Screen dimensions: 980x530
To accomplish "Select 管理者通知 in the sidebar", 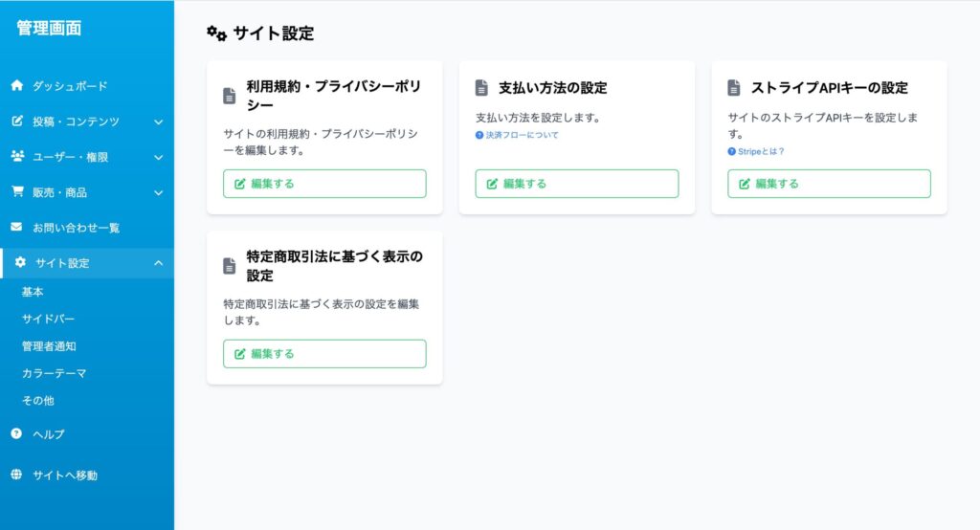I will click(x=48, y=346).
